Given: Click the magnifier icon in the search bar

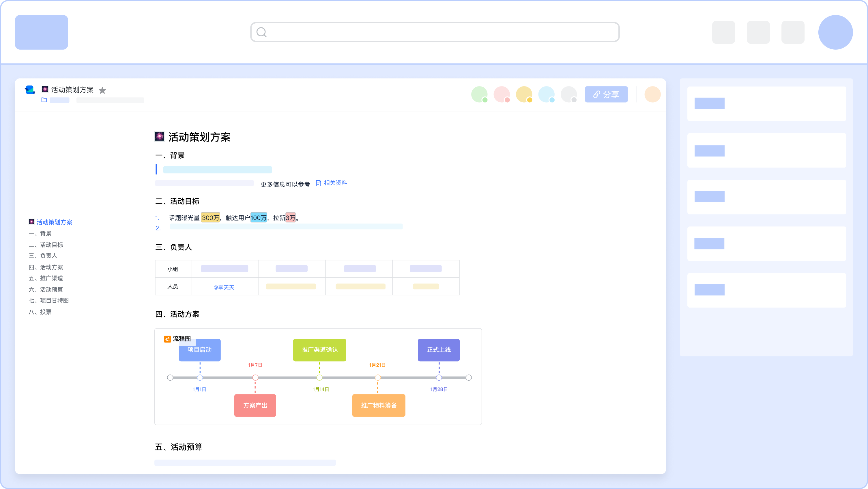Looking at the screenshot, I should point(261,32).
